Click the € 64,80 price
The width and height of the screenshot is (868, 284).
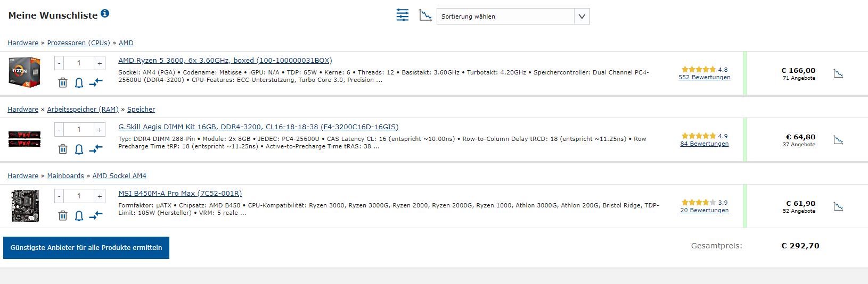800,137
